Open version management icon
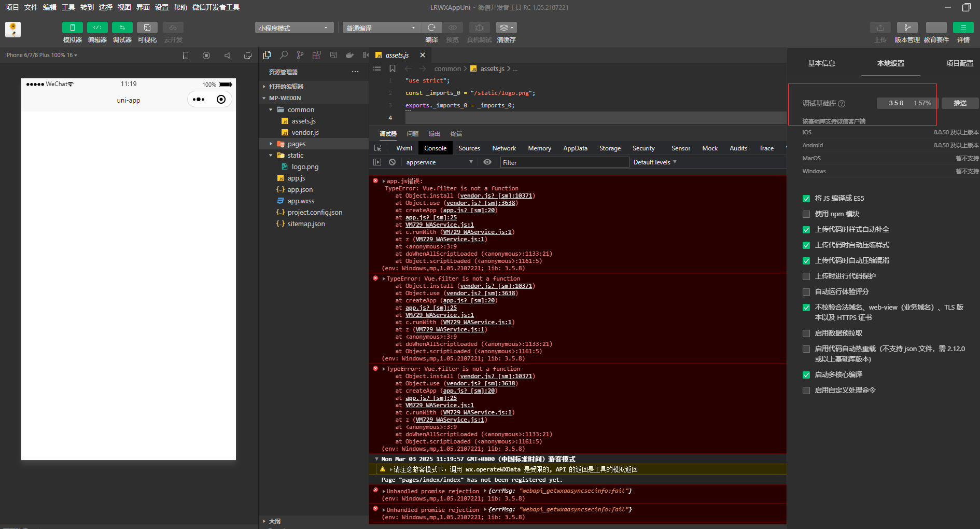Screen dimensions: 980x529 click(907, 27)
